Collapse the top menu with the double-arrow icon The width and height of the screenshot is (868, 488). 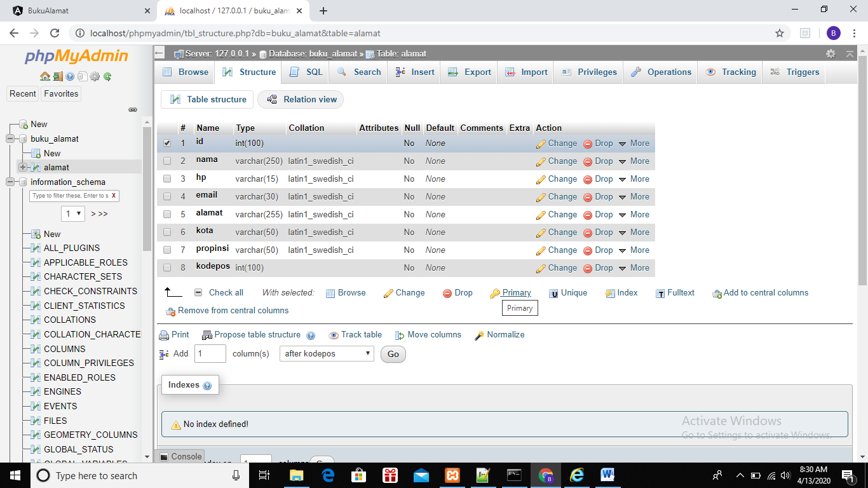pos(850,54)
